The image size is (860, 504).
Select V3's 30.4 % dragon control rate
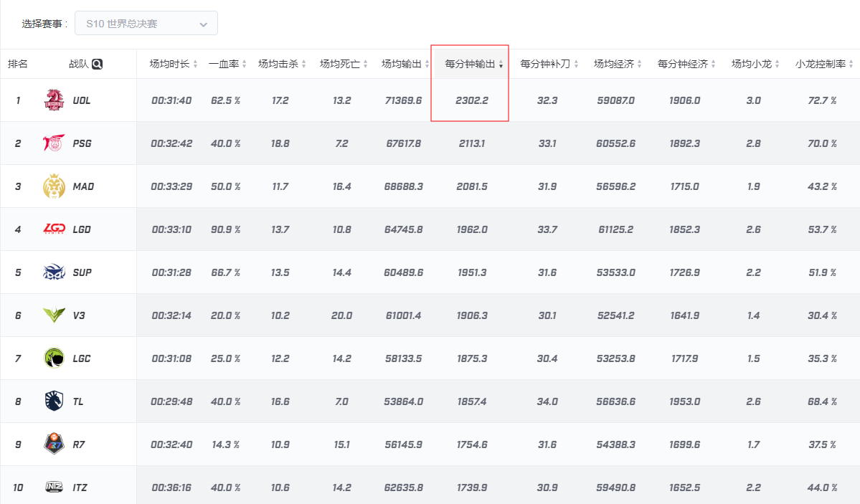pyautogui.click(x=822, y=316)
